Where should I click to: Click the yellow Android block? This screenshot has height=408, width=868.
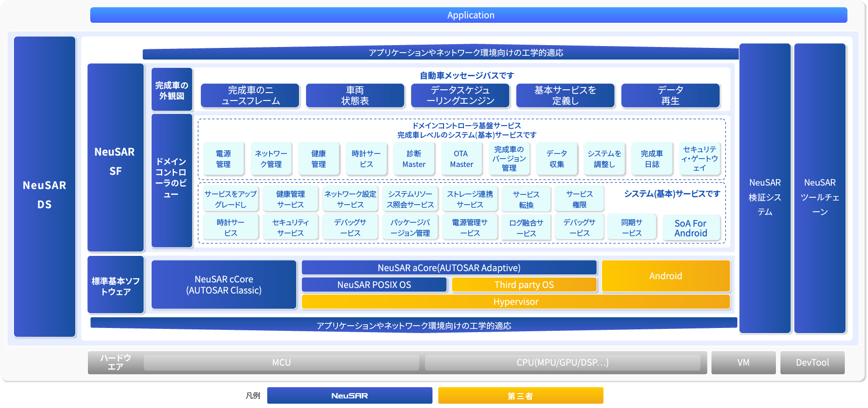665,276
